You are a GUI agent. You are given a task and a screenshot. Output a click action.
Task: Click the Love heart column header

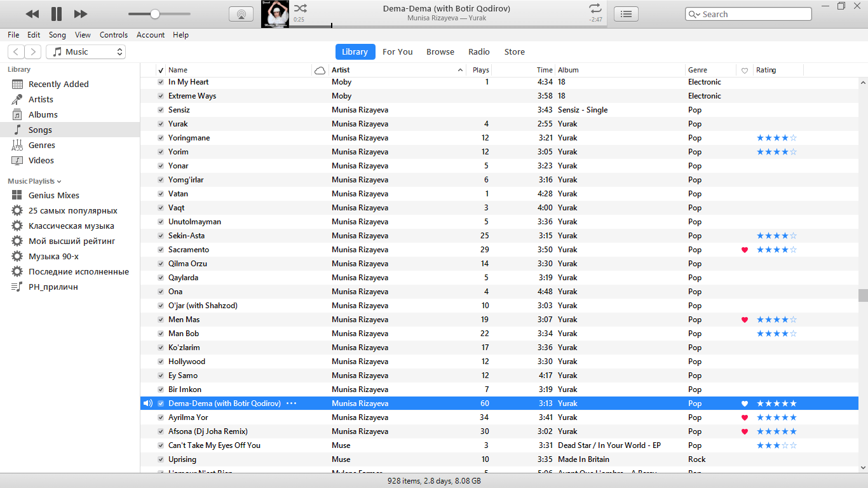(x=745, y=71)
